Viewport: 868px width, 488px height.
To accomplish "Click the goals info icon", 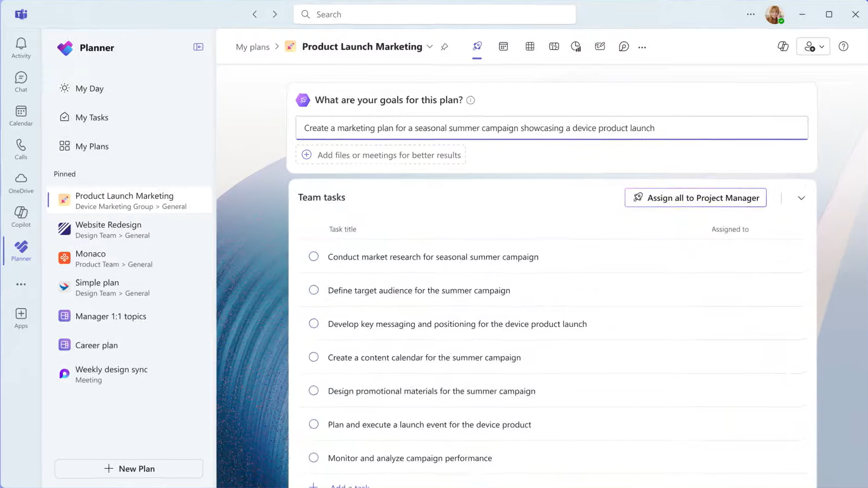I will (471, 100).
